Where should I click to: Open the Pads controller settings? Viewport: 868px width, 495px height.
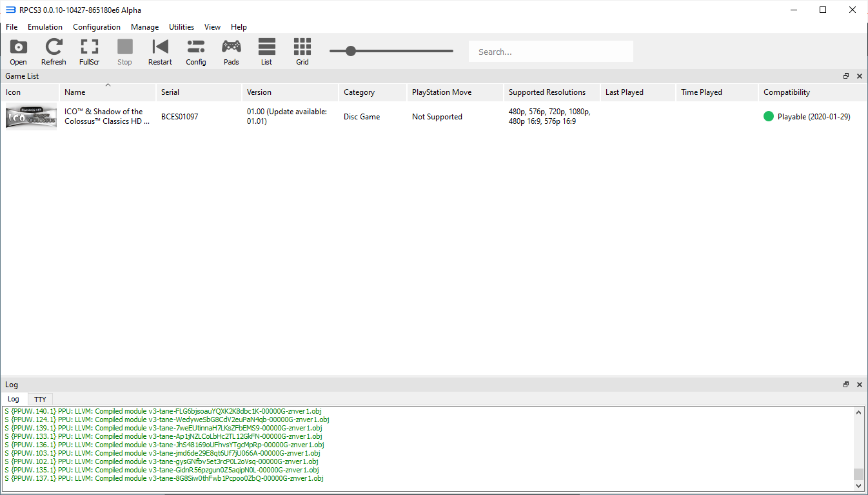point(231,52)
